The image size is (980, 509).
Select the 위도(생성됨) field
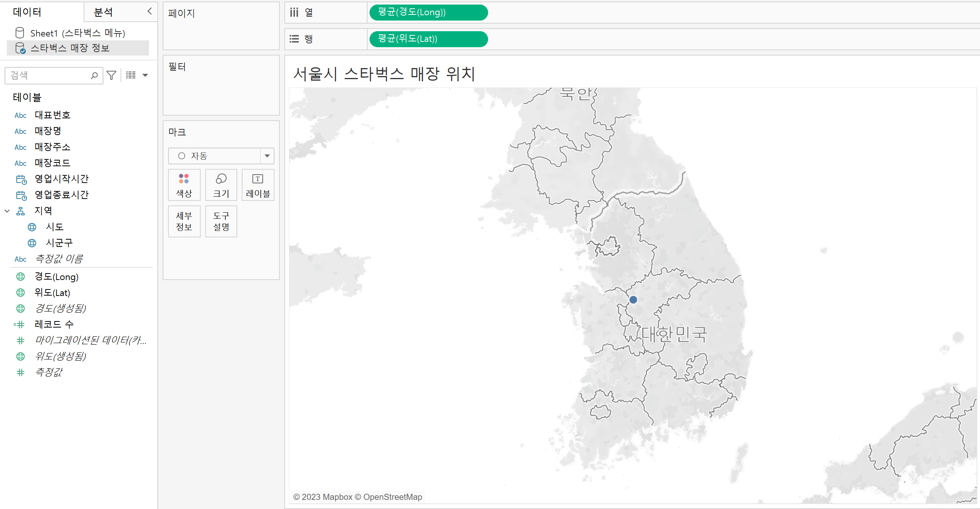coord(60,356)
